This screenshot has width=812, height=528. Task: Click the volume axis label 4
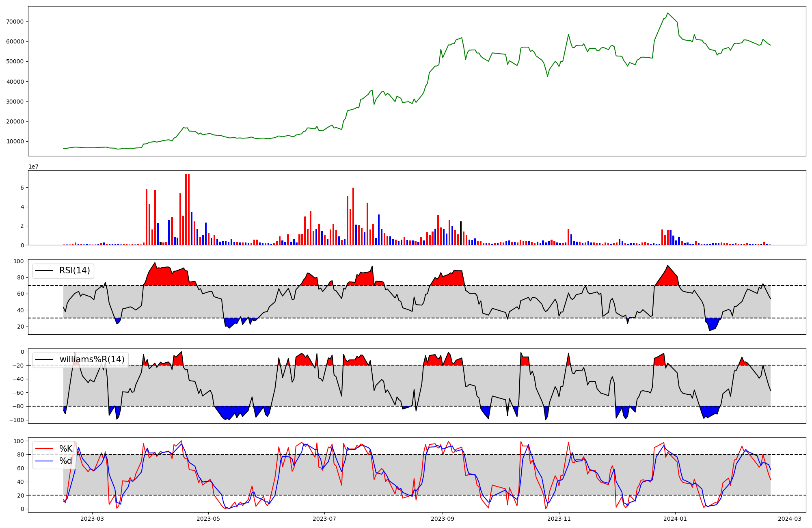point(22,207)
